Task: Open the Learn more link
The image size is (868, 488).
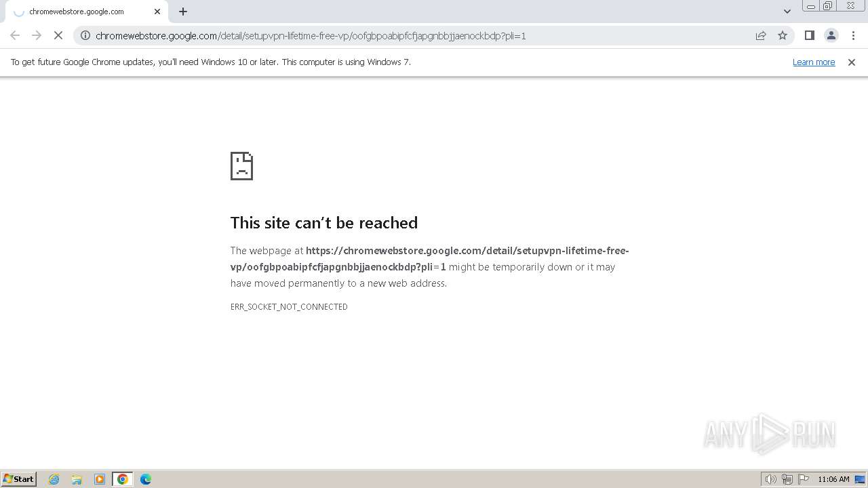Action: pos(814,62)
